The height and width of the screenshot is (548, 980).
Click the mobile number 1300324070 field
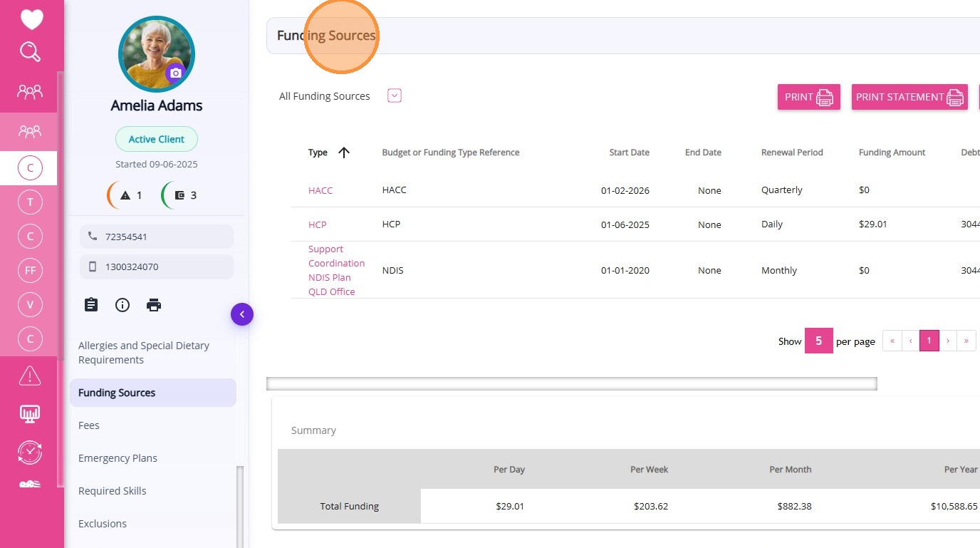coord(157,267)
